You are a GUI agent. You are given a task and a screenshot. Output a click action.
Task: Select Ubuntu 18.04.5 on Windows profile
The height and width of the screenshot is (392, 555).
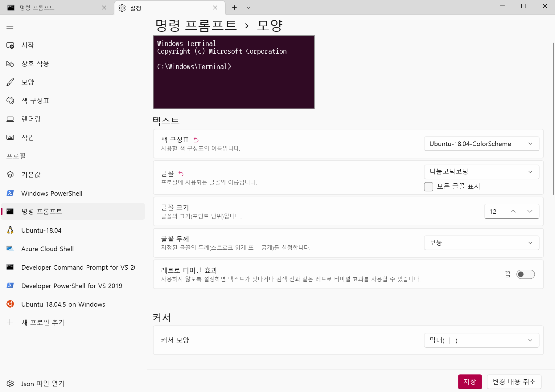click(73, 304)
